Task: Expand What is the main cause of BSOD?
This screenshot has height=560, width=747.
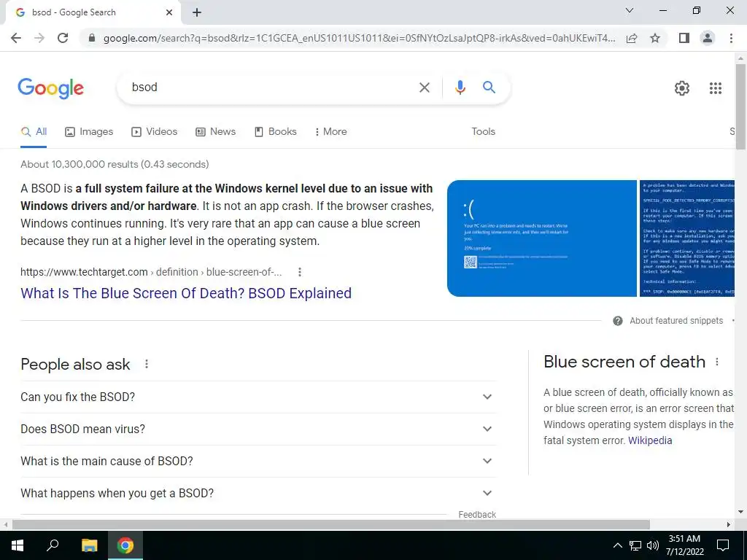Action: tap(258, 461)
